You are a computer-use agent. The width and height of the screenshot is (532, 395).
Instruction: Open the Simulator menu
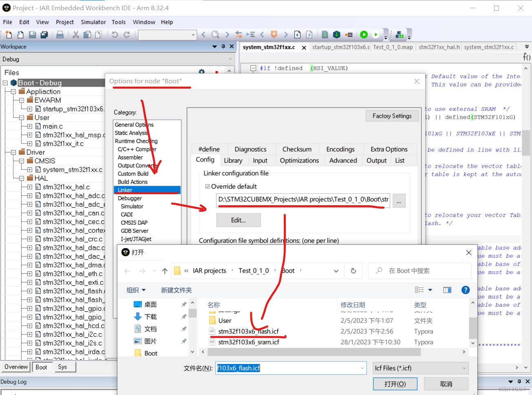pos(93,22)
